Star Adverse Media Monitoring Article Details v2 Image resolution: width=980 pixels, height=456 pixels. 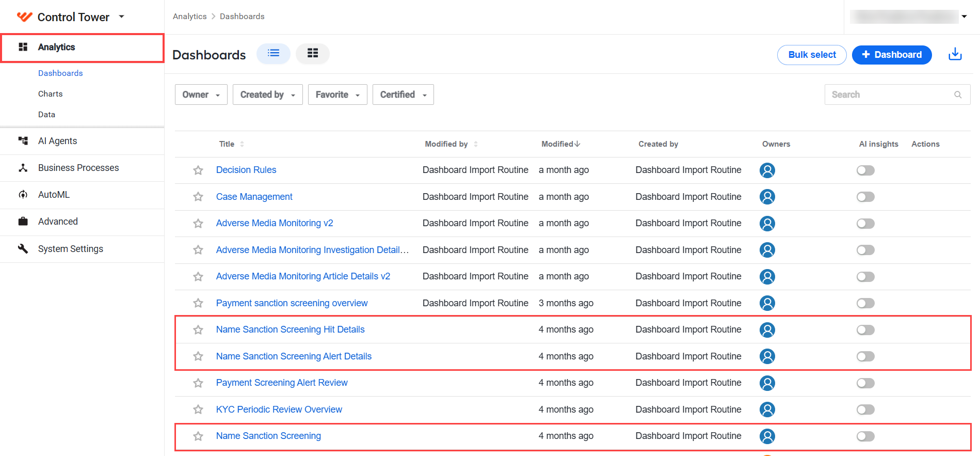click(198, 277)
